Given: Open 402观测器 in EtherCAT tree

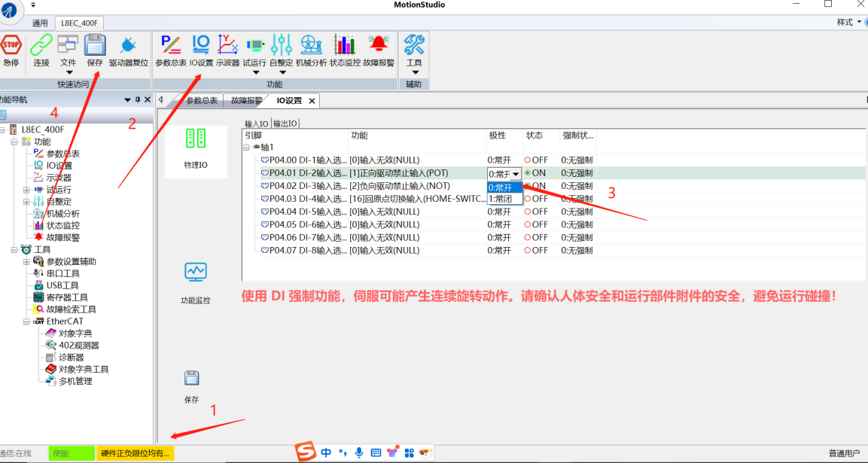Looking at the screenshot, I should 79,345.
